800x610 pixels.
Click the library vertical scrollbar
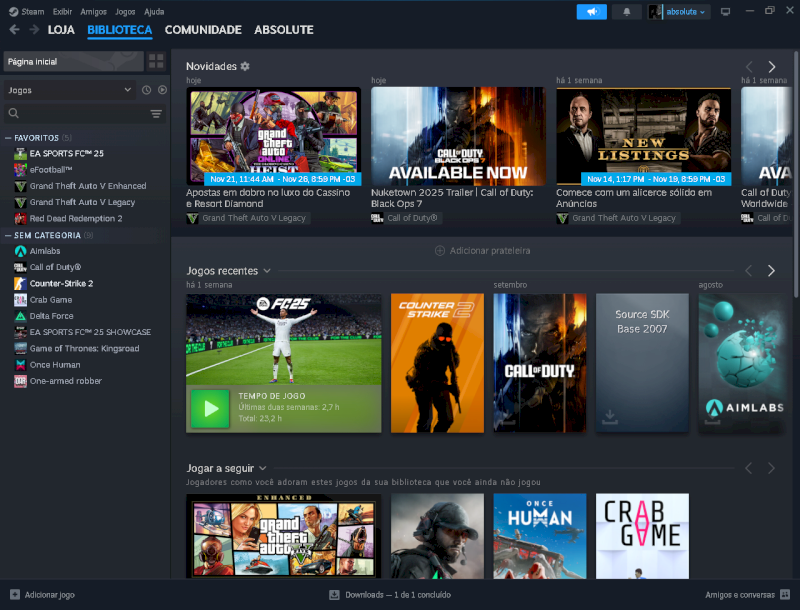coord(796,173)
